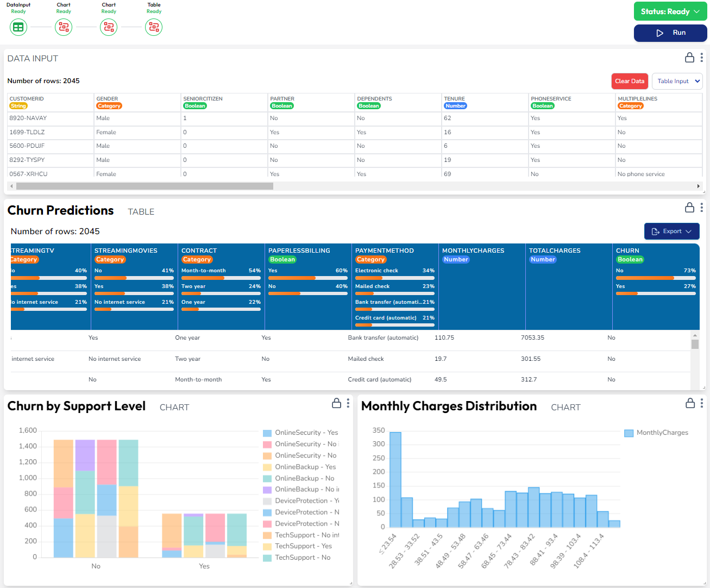
Task: Expand the Export dropdown button
Action: (671, 231)
